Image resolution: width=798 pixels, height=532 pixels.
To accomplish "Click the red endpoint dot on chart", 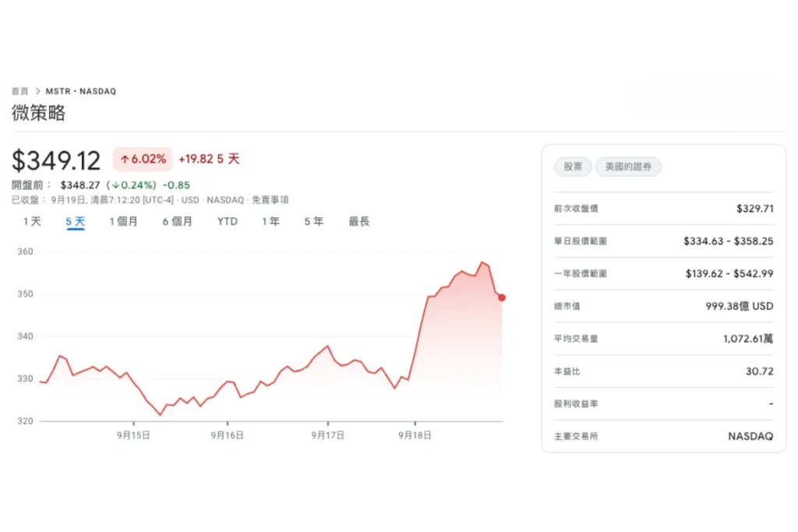I will (x=502, y=298).
